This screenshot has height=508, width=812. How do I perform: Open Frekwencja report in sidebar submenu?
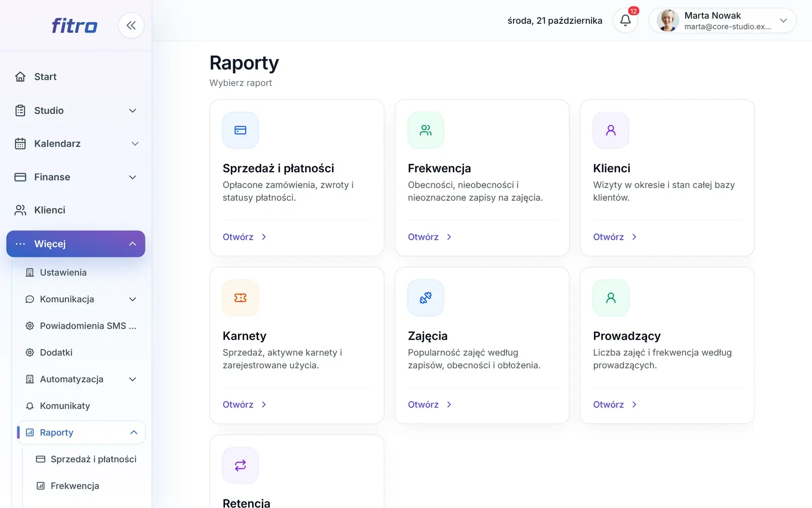(86, 486)
